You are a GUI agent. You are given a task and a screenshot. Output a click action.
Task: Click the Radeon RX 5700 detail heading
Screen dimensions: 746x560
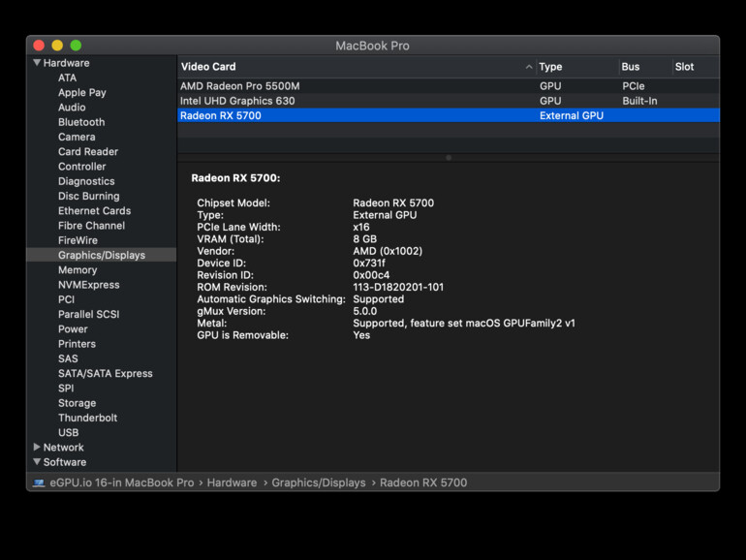tap(235, 178)
